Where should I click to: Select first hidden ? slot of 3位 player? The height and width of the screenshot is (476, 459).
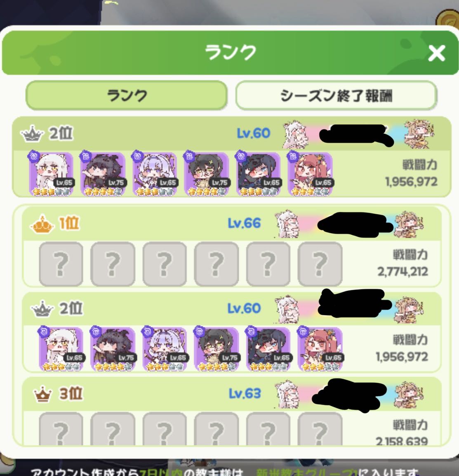click(x=61, y=429)
